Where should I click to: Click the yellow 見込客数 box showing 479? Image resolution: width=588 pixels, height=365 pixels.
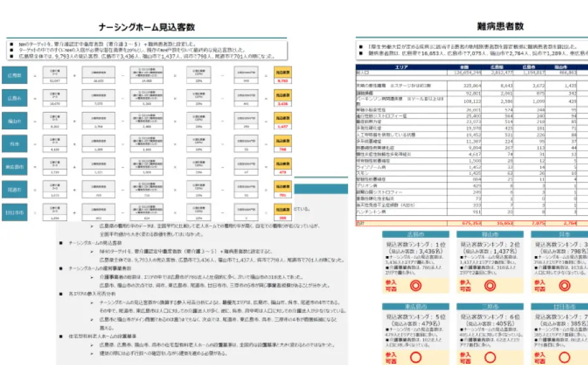click(283, 168)
